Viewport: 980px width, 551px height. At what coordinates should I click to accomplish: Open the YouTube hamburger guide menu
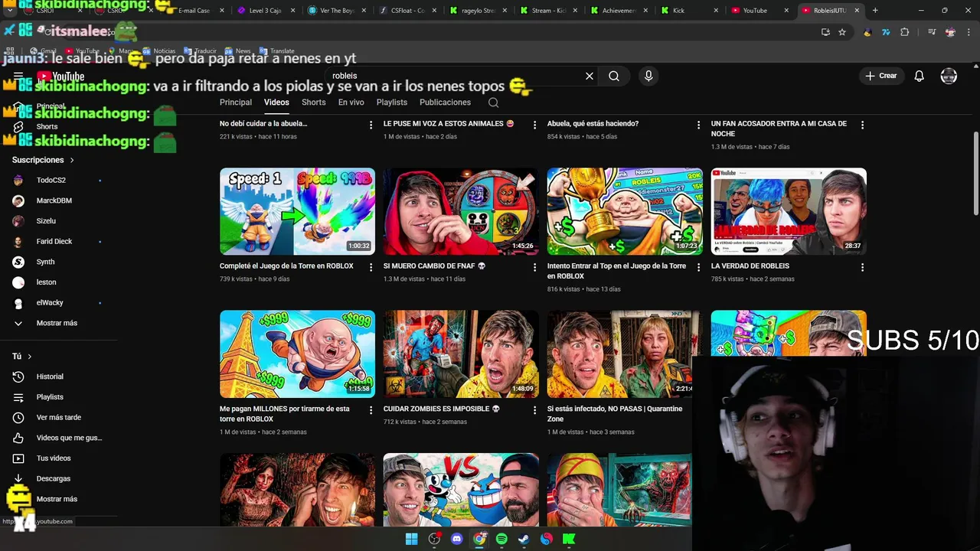click(x=18, y=76)
